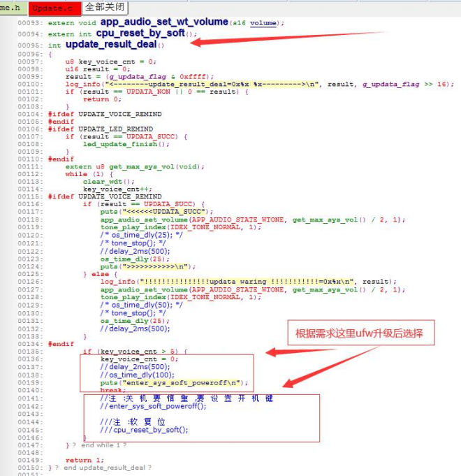Click the 'while (1) {' statement
Screen dimensions: 461x476
[x=89, y=174]
